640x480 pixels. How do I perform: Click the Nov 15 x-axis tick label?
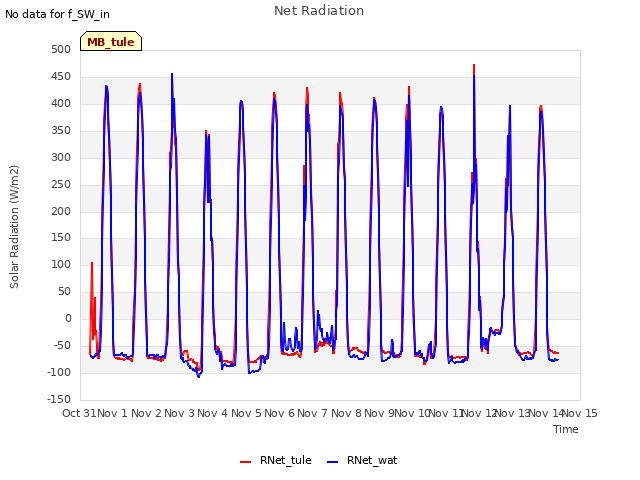click(580, 413)
